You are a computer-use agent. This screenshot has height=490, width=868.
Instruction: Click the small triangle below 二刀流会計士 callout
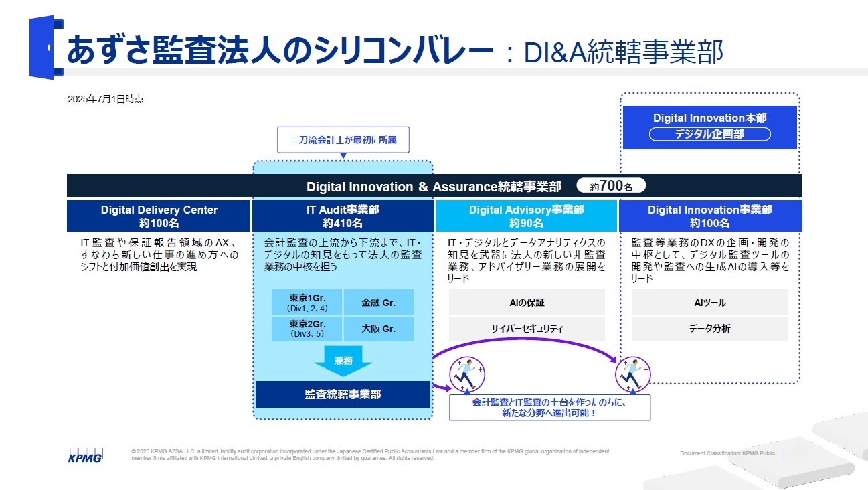click(x=343, y=156)
